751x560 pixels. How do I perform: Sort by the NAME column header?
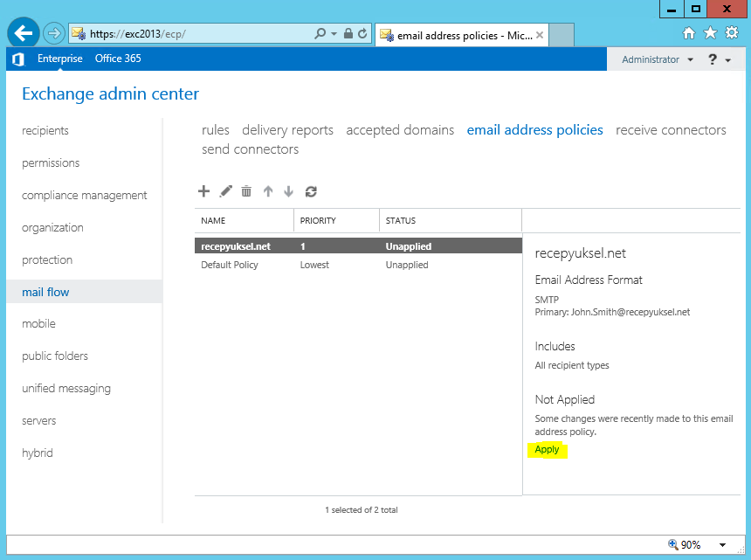pos(245,221)
